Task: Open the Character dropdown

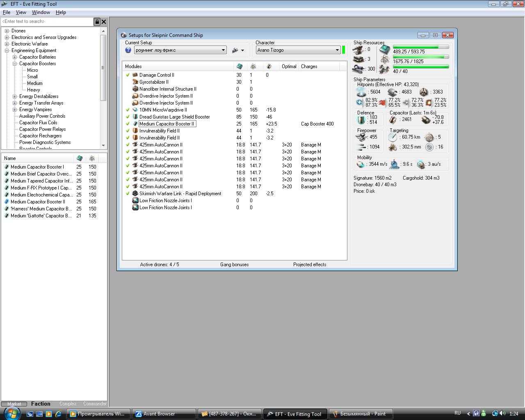Action: point(298,50)
